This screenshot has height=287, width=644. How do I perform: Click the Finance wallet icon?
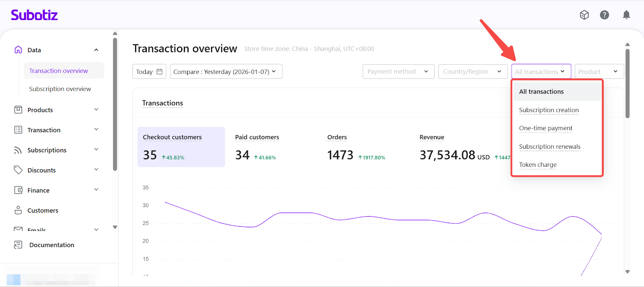18,190
